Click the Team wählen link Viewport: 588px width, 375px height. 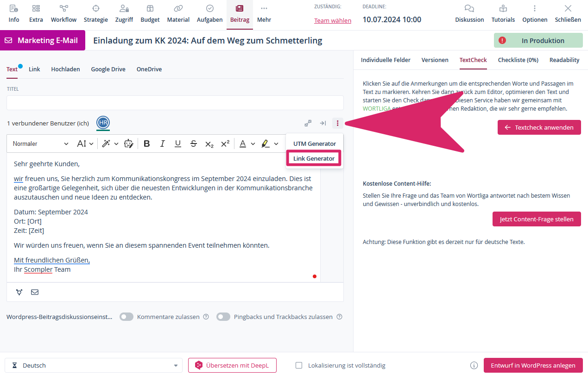[333, 20]
